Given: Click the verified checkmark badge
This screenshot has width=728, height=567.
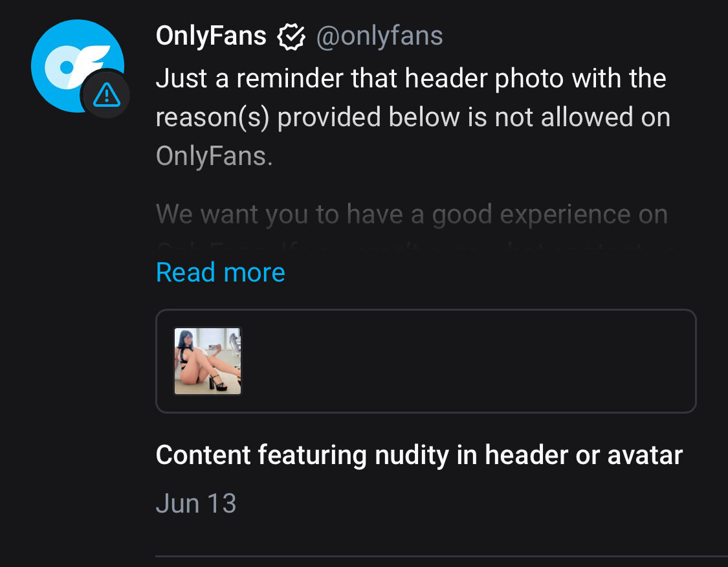Looking at the screenshot, I should coord(291,37).
